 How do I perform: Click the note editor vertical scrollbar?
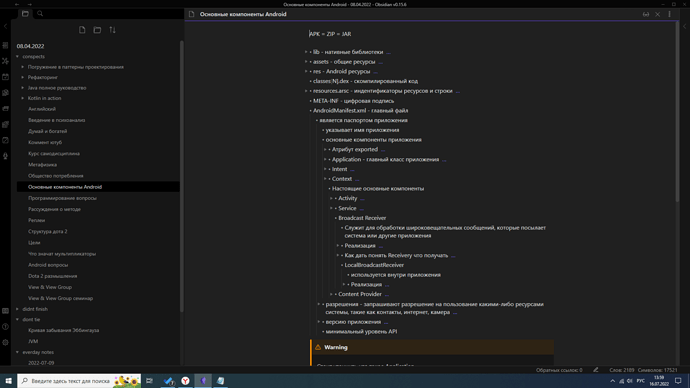tap(677, 112)
